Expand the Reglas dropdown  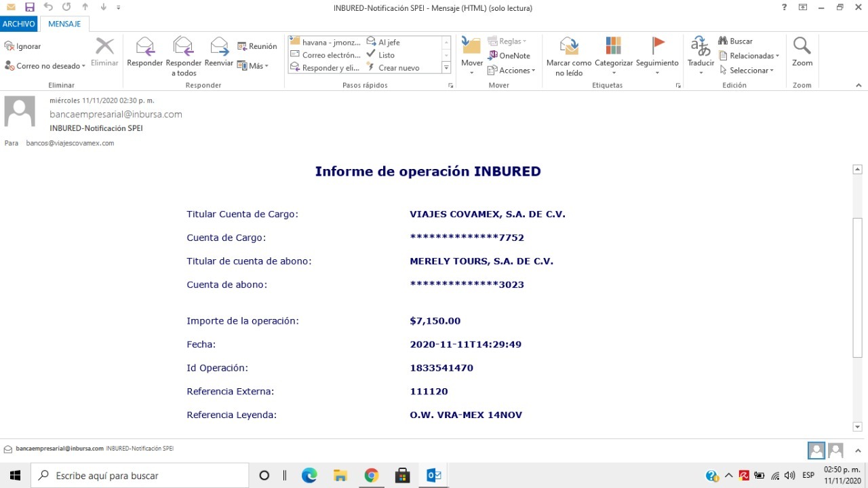click(x=524, y=41)
